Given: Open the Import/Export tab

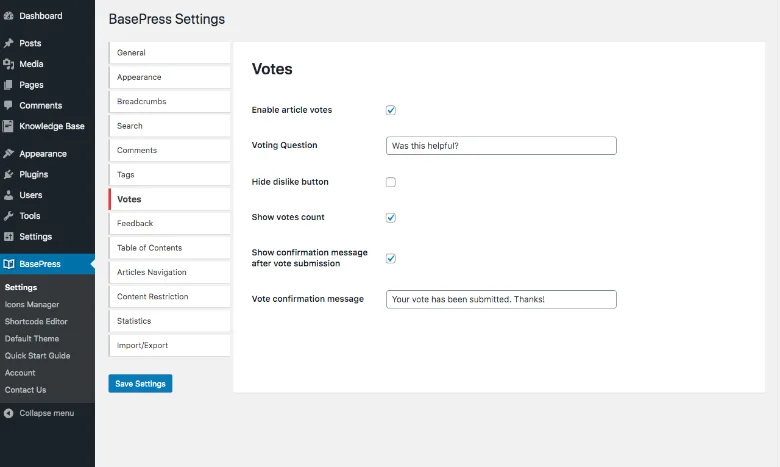Looking at the screenshot, I should click(170, 345).
